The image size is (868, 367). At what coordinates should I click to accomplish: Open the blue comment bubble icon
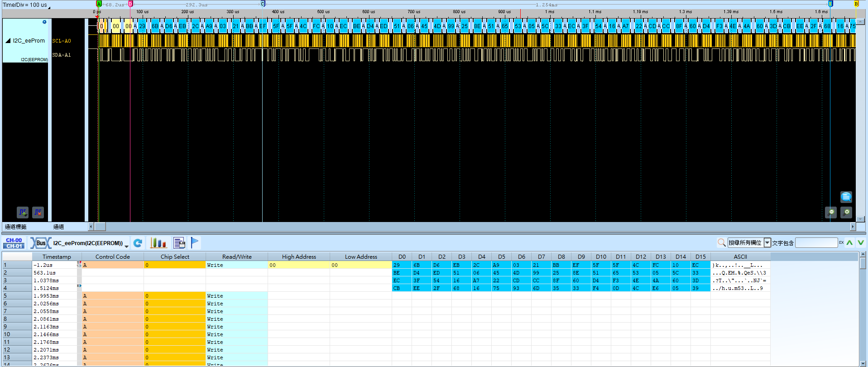[x=846, y=197]
